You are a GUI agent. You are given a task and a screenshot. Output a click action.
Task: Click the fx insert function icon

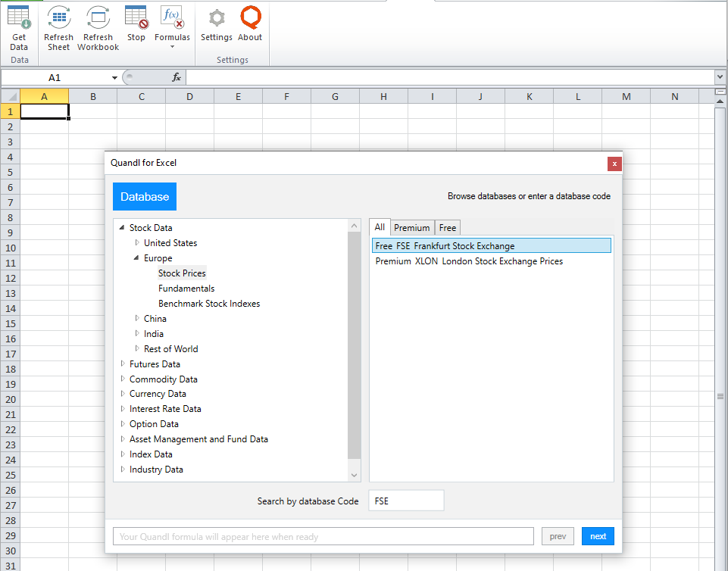(x=177, y=77)
